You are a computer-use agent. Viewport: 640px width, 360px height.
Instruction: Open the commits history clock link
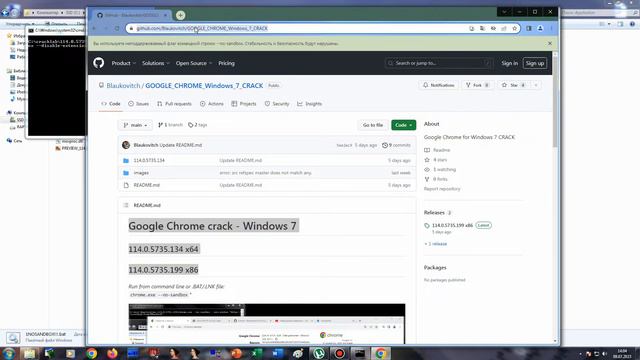tap(396, 145)
